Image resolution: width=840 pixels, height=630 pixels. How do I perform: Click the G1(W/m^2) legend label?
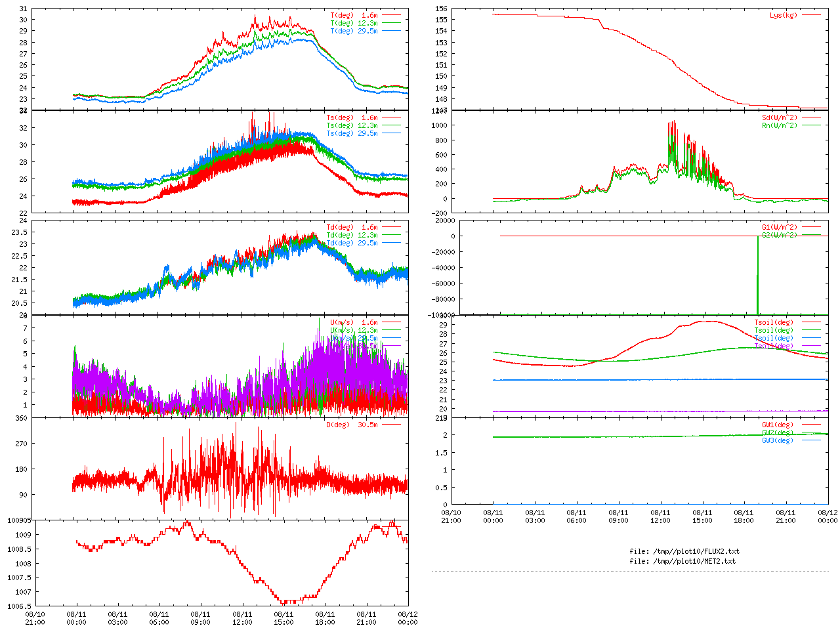[779, 227]
